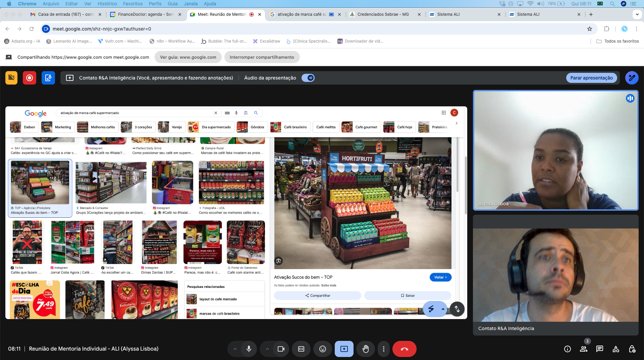This screenshot has width=644, height=360.
Task: Click the Visitar button
Action: click(440, 277)
